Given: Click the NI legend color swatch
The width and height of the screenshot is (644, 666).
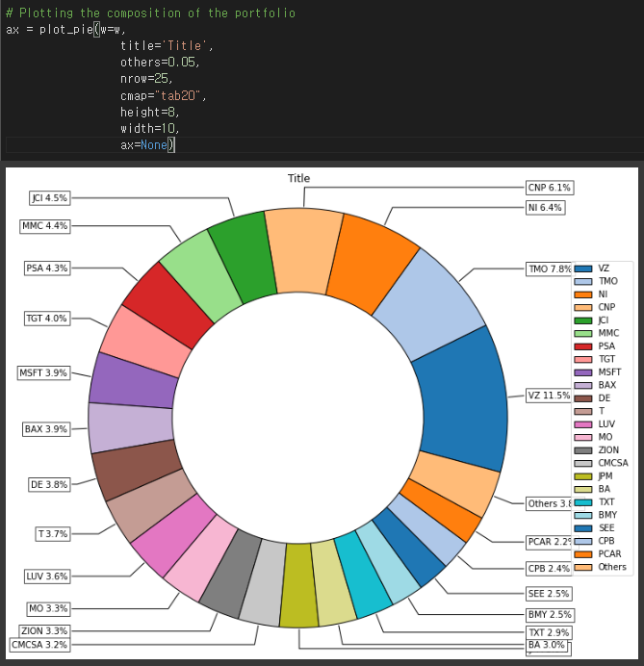Looking at the screenshot, I should pos(582,295).
